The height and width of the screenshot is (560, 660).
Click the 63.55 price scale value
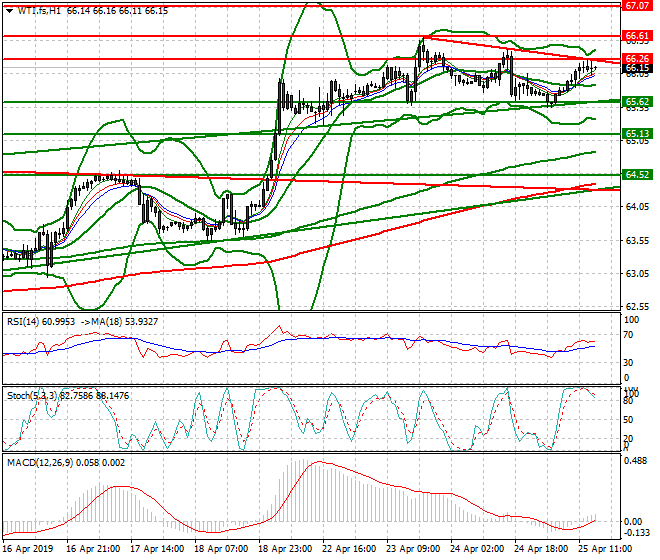637,240
